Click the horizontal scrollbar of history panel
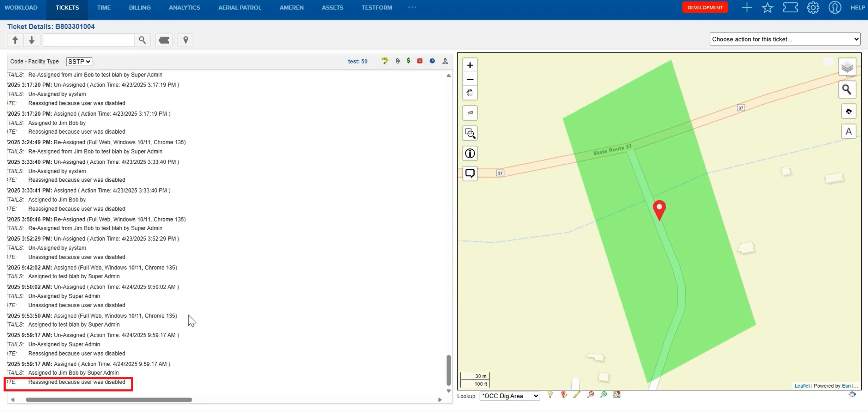The image size is (868, 412). [109, 400]
